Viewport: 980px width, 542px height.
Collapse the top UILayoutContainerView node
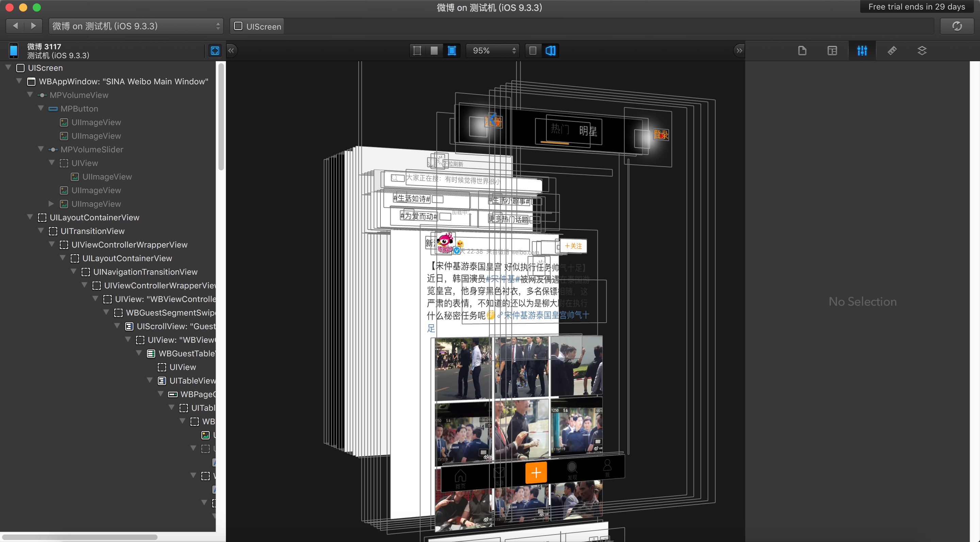[30, 217]
